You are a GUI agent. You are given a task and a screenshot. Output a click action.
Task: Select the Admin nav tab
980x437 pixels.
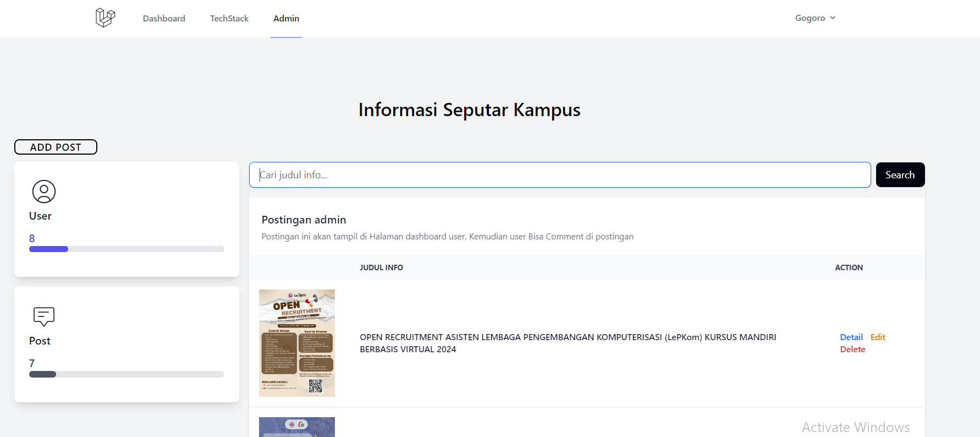pos(286,18)
